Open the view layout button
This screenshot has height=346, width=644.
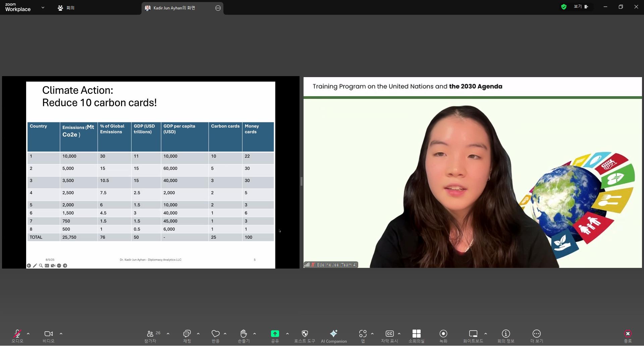pos(581,7)
